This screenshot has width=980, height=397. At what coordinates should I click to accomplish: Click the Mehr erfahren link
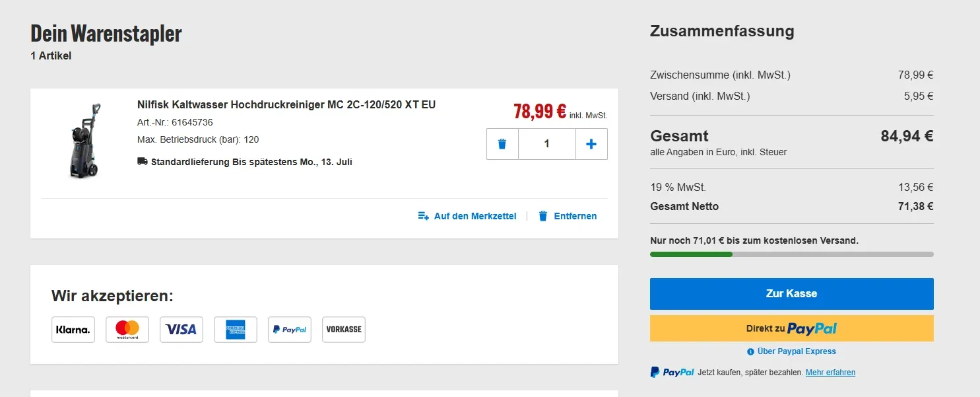coord(830,373)
